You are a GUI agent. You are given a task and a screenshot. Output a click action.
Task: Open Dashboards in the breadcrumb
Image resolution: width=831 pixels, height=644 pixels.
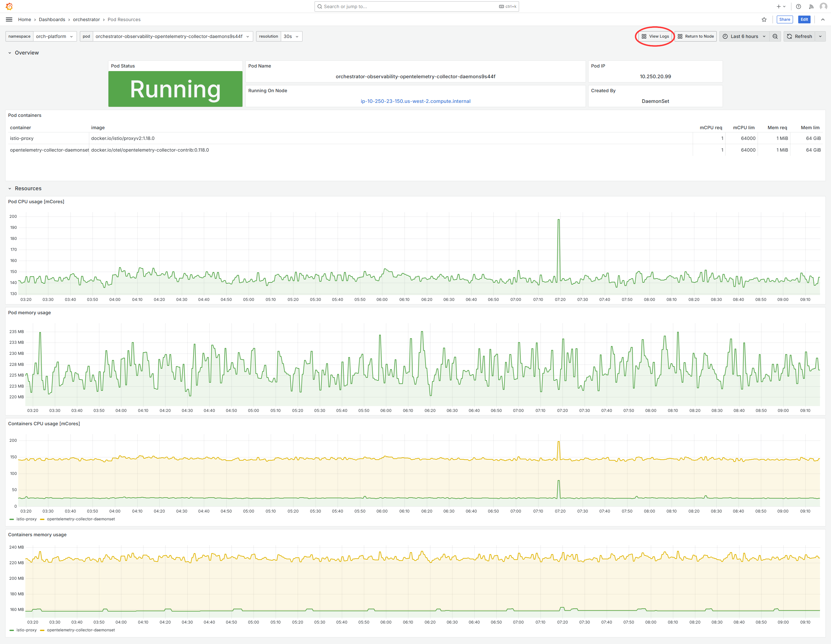52,19
